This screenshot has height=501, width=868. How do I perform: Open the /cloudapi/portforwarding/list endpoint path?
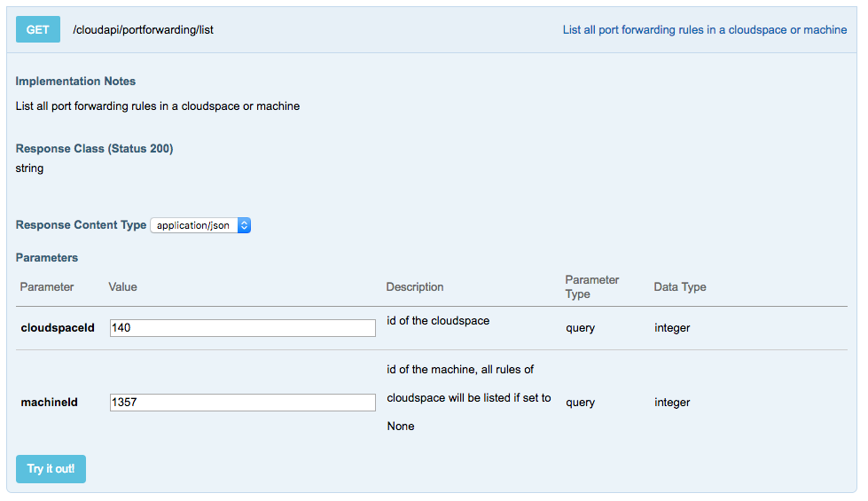pos(143,29)
